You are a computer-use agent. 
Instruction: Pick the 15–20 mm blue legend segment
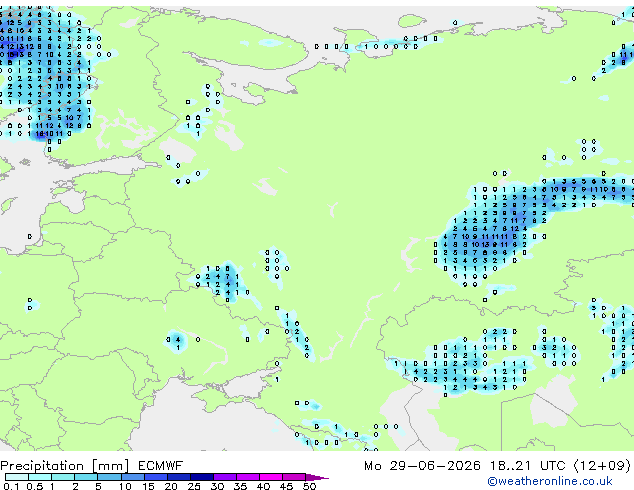[x=156, y=477]
